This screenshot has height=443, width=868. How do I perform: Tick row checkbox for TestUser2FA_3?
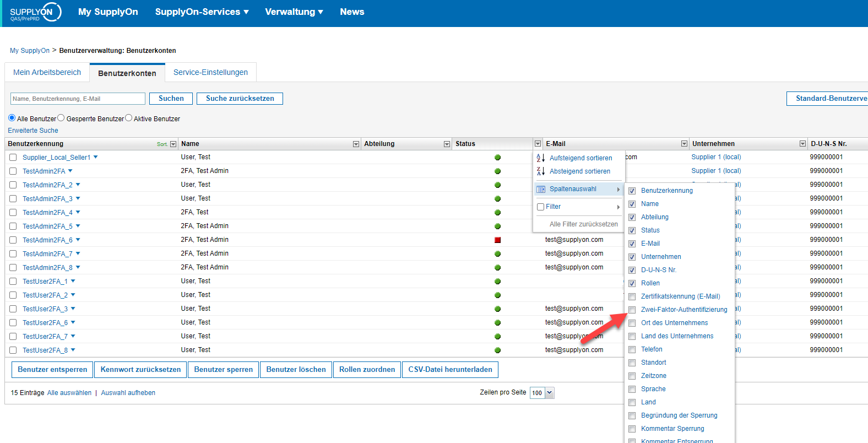coord(13,309)
